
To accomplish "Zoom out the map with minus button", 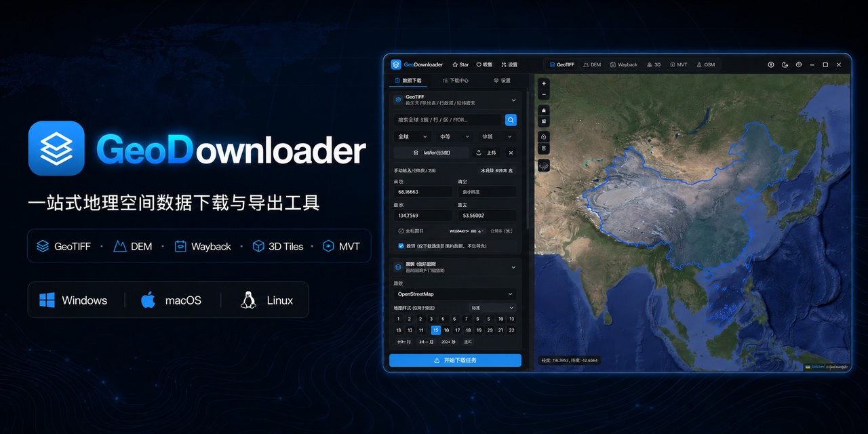I will coord(544,94).
